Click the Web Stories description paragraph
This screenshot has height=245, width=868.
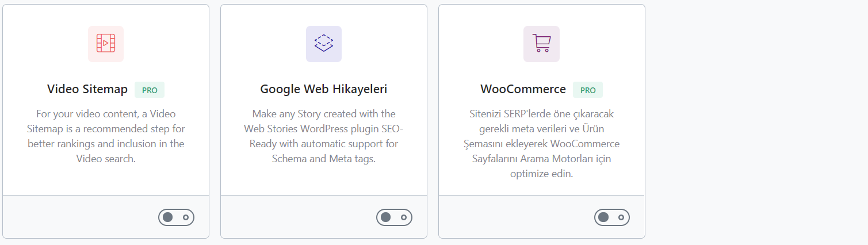(324, 136)
